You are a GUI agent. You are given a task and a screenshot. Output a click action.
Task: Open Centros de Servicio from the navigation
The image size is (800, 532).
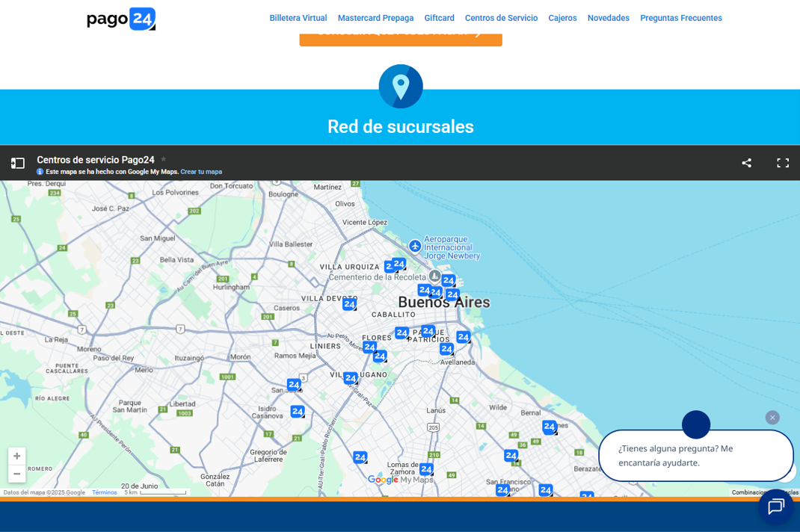tap(501, 18)
